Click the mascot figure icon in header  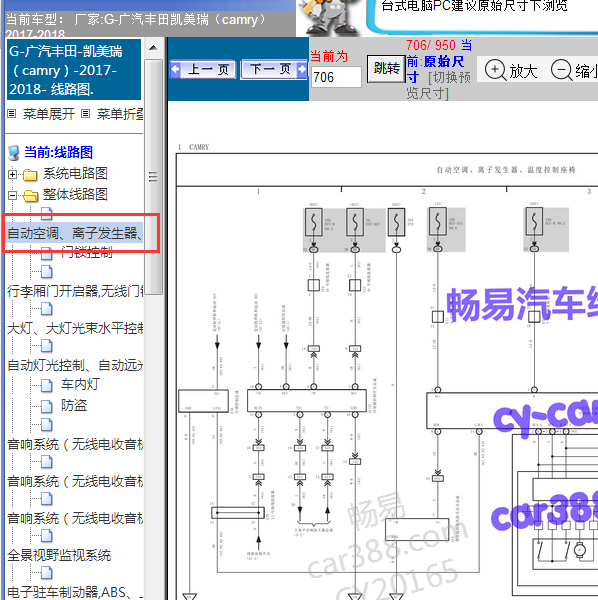point(329,17)
